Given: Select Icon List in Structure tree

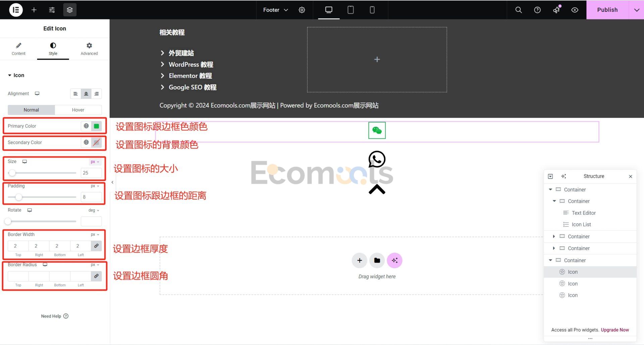Looking at the screenshot, I should pos(581,225).
